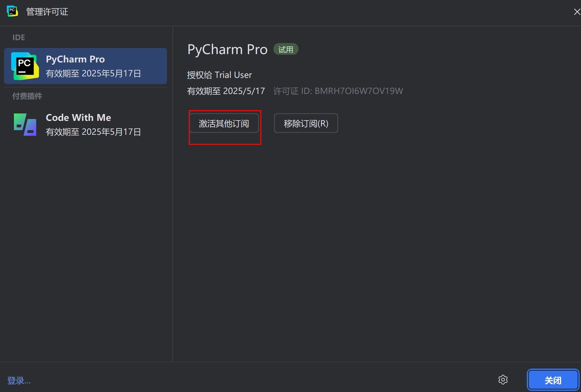This screenshot has width=581, height=392.
Task: Close the 管理许可证 dialog with the X
Action: pos(577,12)
